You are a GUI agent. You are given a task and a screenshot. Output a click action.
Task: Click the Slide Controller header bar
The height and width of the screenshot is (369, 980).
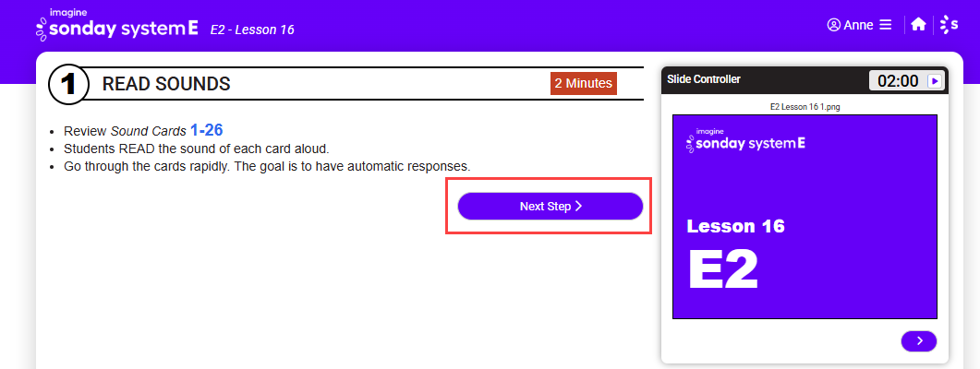pyautogui.click(x=805, y=80)
